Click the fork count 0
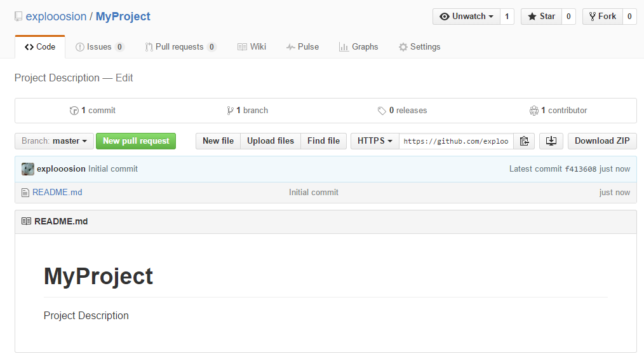The image size is (644, 363). tap(629, 17)
